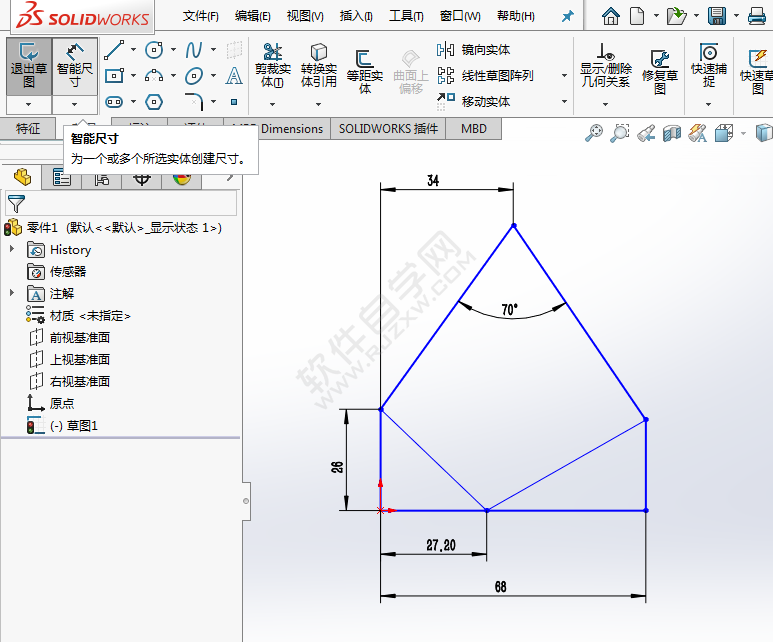Select the Polygon sketch tool
Image resolution: width=773 pixels, height=642 pixels.
tap(154, 102)
